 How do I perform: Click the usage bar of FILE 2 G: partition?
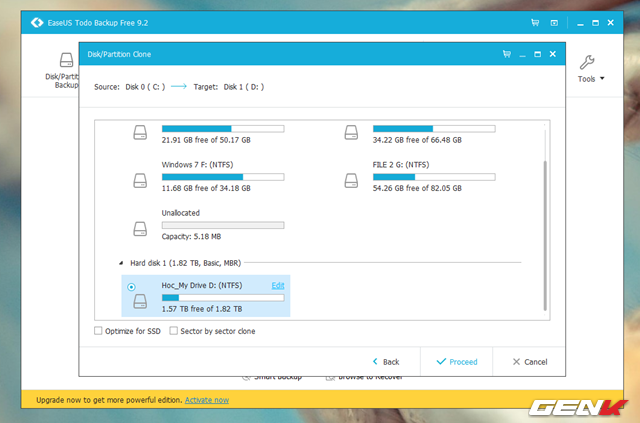pos(434,177)
